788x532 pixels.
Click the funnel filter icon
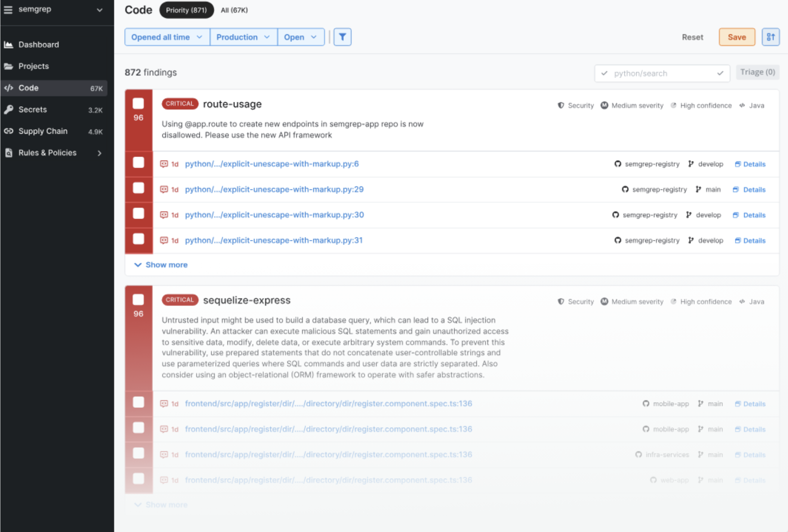click(x=342, y=37)
